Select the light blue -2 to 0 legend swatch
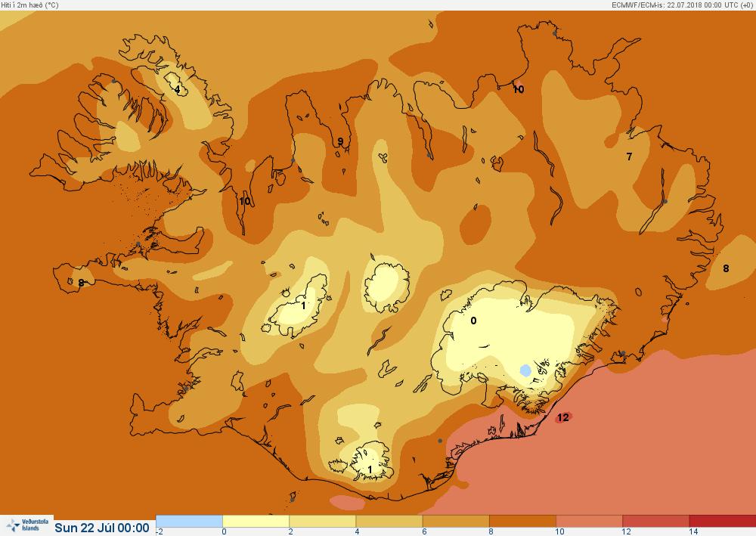Image resolution: width=756 pixels, height=536 pixels. (x=189, y=521)
